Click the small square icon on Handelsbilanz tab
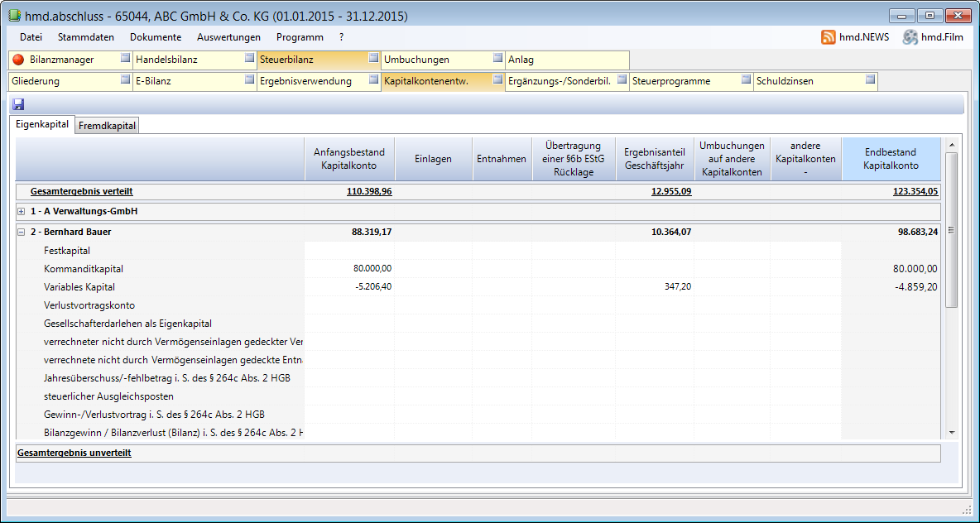The image size is (980, 523). (249, 59)
